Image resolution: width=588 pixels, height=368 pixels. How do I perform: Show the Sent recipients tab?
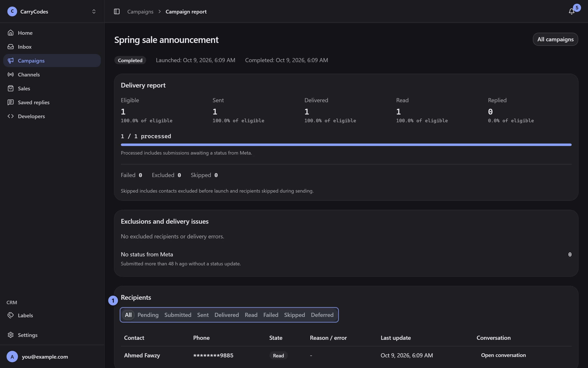pyautogui.click(x=203, y=315)
